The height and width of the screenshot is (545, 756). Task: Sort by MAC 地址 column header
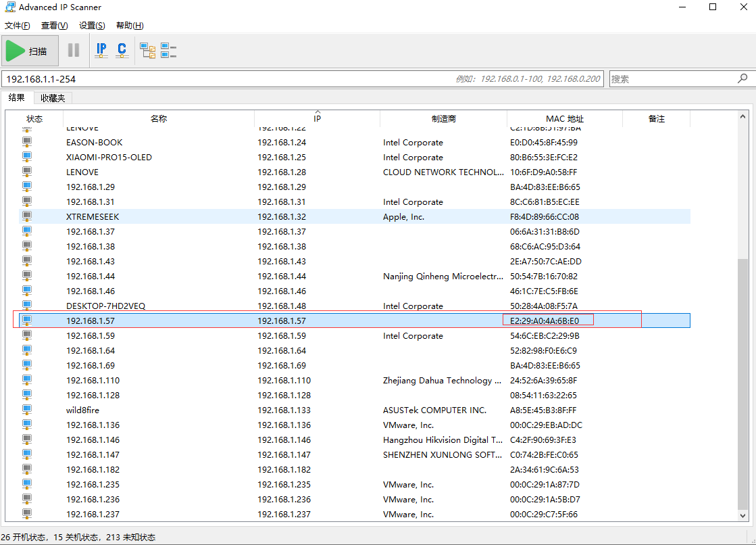564,119
